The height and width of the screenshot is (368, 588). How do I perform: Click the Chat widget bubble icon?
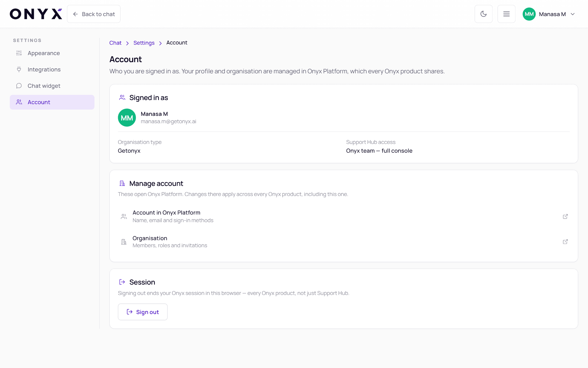[19, 86]
